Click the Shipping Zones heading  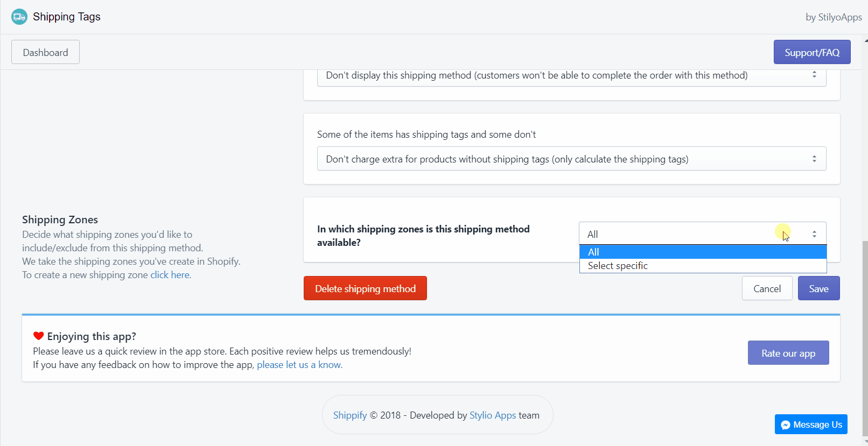pyautogui.click(x=60, y=220)
